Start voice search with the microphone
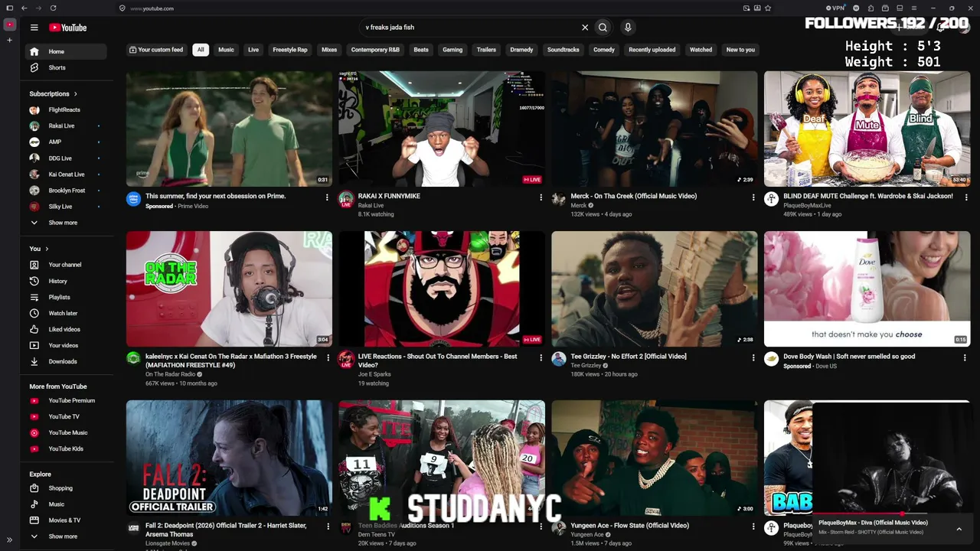This screenshot has width=980, height=551. [x=628, y=28]
